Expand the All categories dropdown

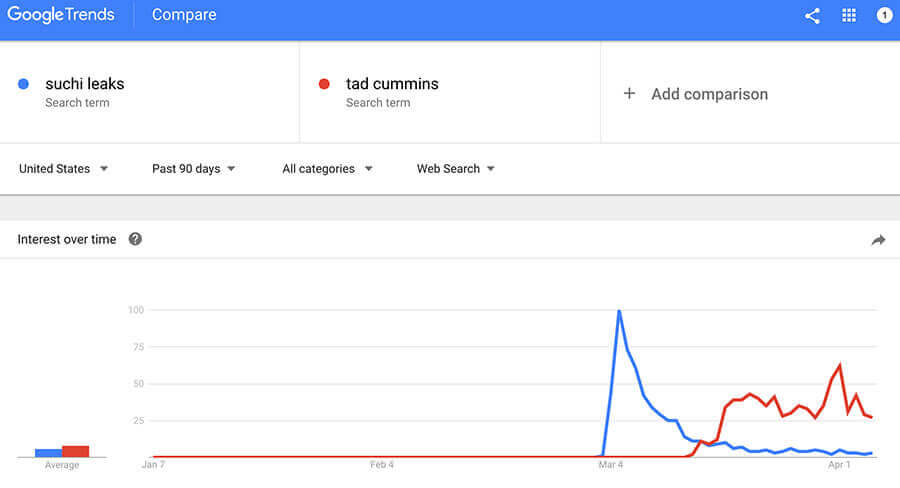(327, 169)
